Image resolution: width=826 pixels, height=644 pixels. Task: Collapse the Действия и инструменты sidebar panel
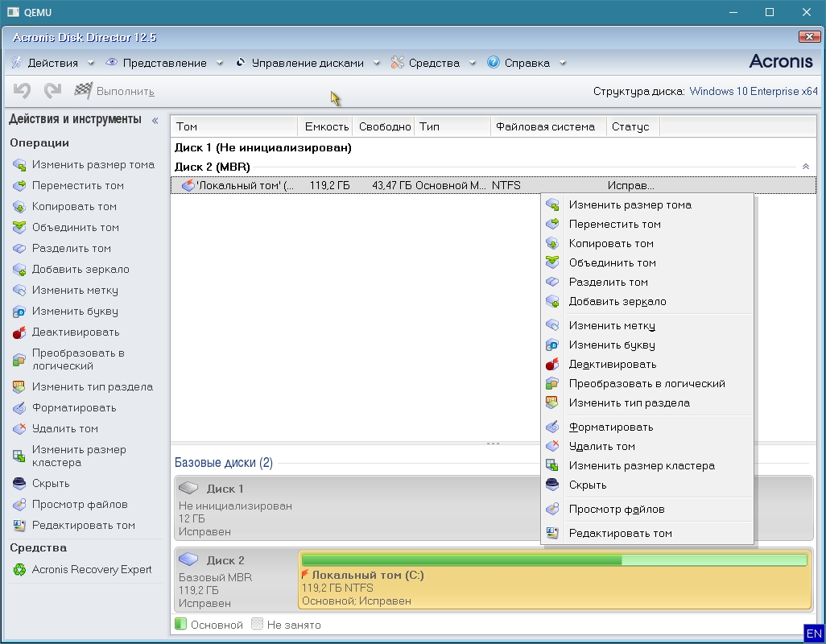click(x=155, y=121)
